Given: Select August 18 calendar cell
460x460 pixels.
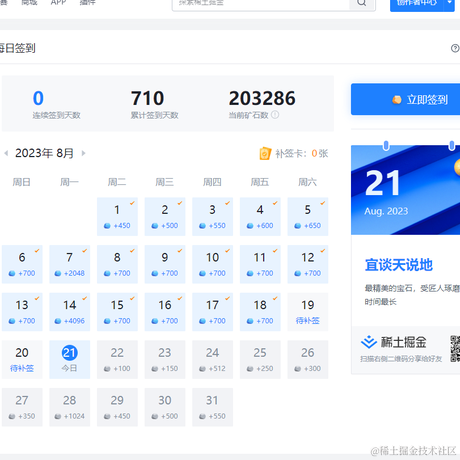Looking at the screenshot, I should pyautogui.click(x=260, y=312).
